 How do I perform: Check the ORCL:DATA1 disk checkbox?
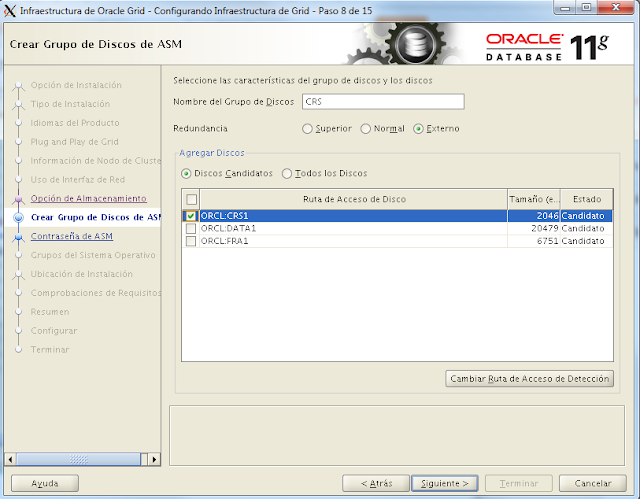[x=191, y=228]
